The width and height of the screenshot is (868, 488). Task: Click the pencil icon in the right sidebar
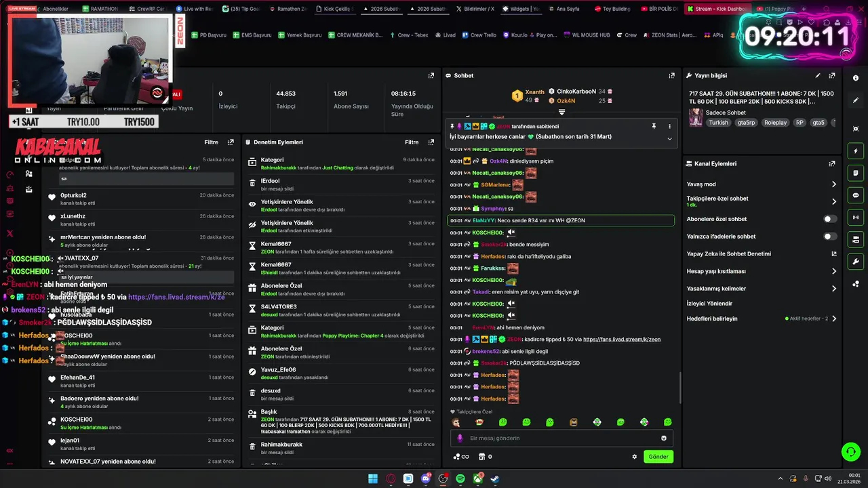856,100
